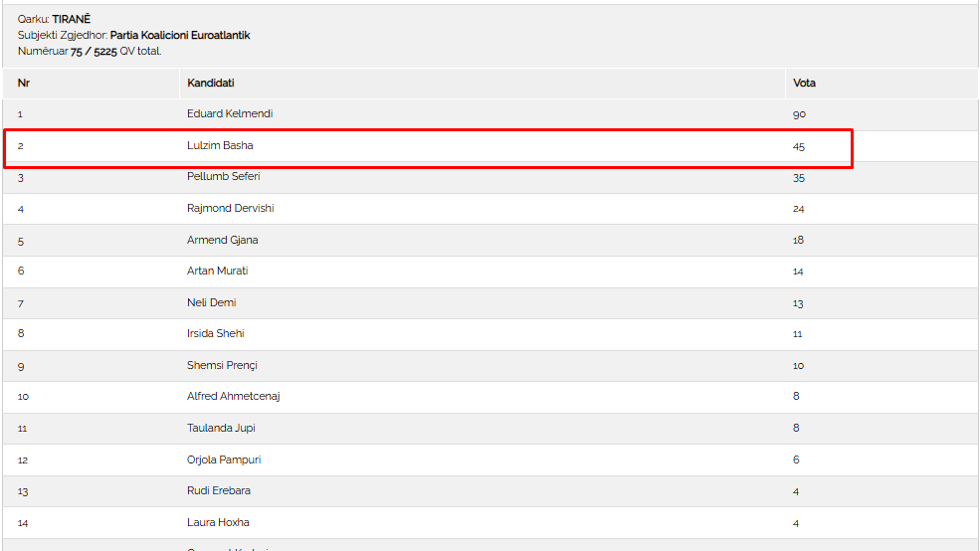The image size is (980, 551).
Task: Click the TIRANË district label
Action: (x=71, y=19)
